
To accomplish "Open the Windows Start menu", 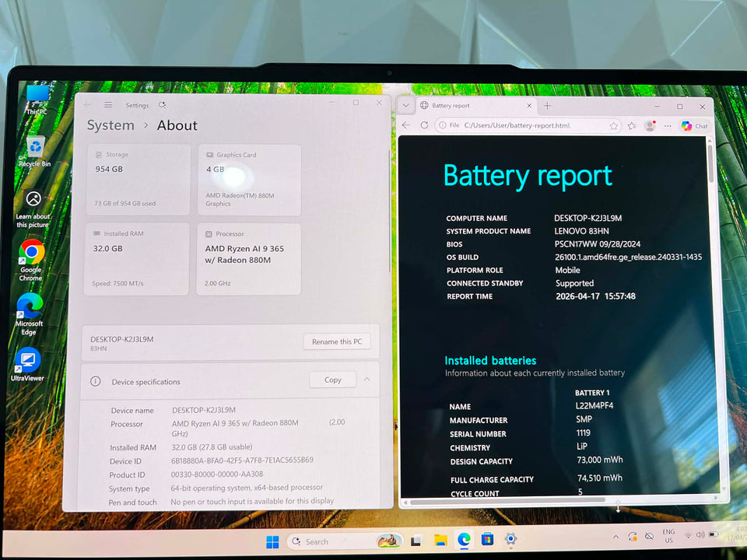I will click(x=272, y=541).
